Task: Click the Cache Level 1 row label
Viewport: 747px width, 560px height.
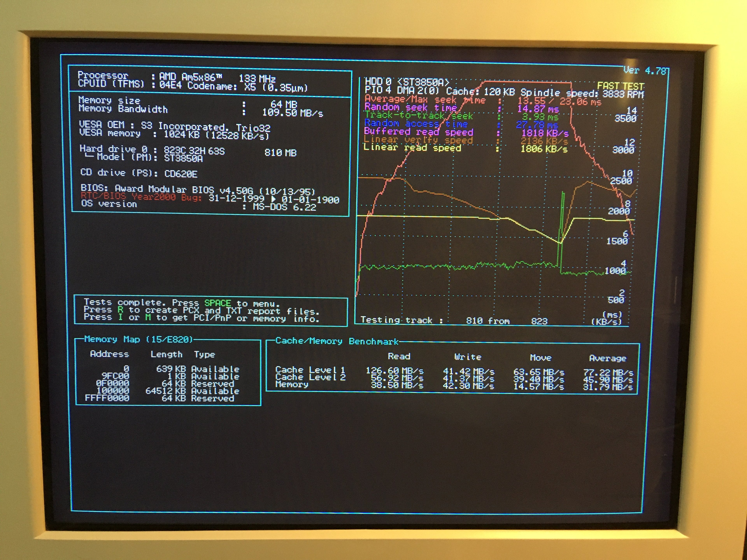Action: 310,370
